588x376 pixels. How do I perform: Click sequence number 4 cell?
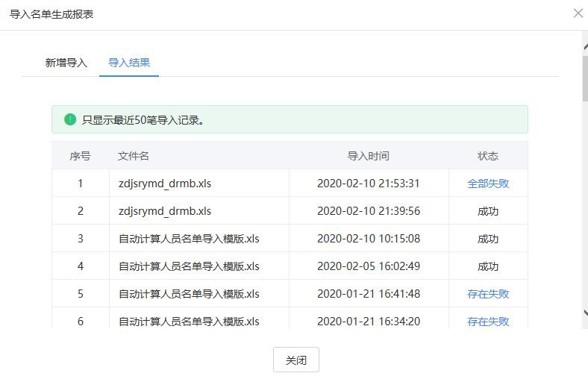point(81,266)
